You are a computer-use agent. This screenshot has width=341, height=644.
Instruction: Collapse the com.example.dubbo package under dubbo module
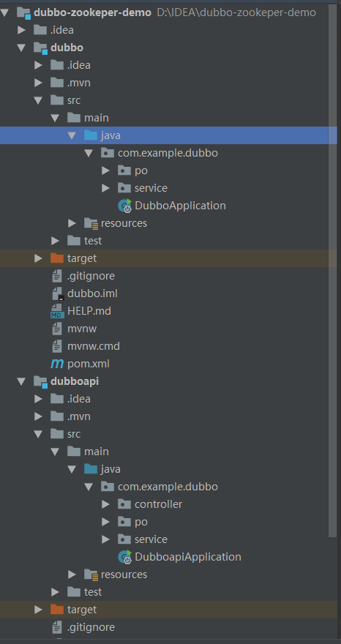(89, 153)
